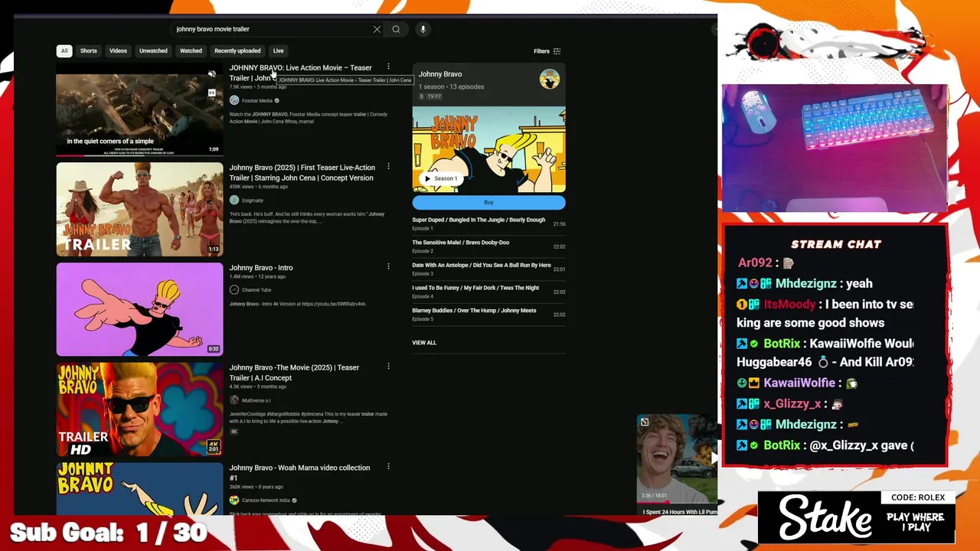Click the blue Buy button
Image resolution: width=980 pixels, height=551 pixels.
488,203
